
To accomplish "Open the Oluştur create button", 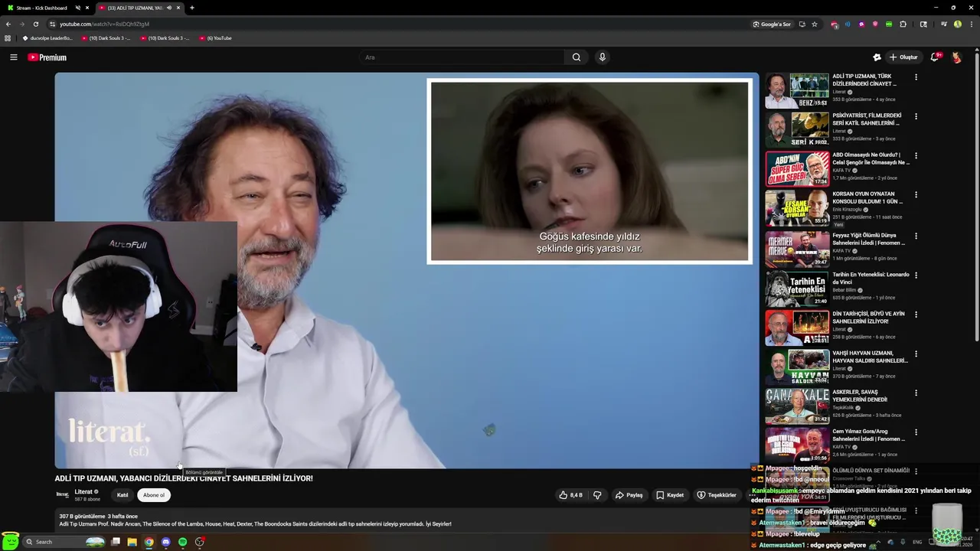I will click(x=903, y=57).
